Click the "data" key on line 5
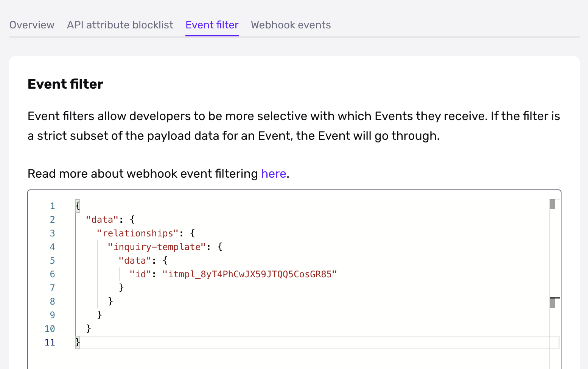Screen dimensions: 588x369 (x=134, y=260)
